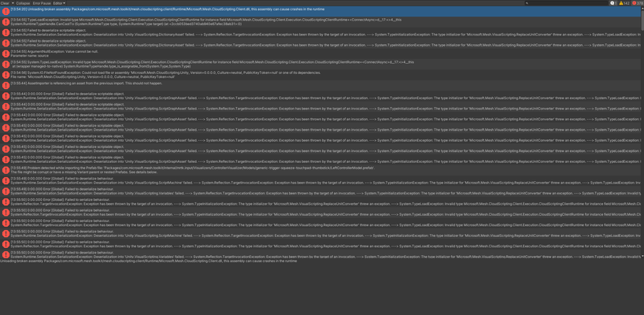Screen dimensions: 644x315
Task: Click error icon of ArgumentNullException entry
Action: tap(6, 54)
